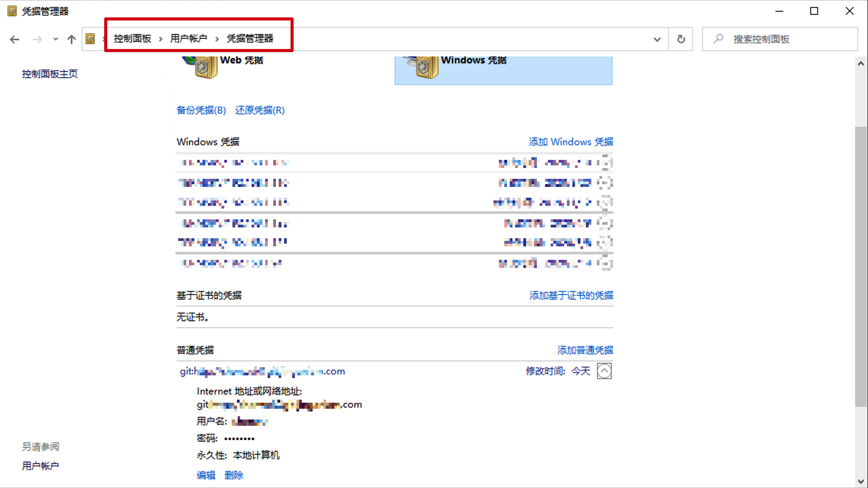Expand the first blurred Windows credential row
This screenshot has height=488, width=868.
[x=604, y=163]
